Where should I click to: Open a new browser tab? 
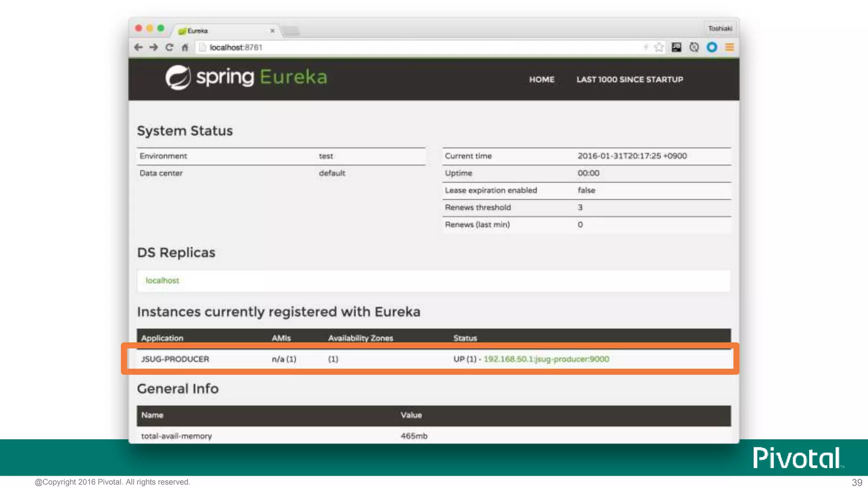coord(291,31)
